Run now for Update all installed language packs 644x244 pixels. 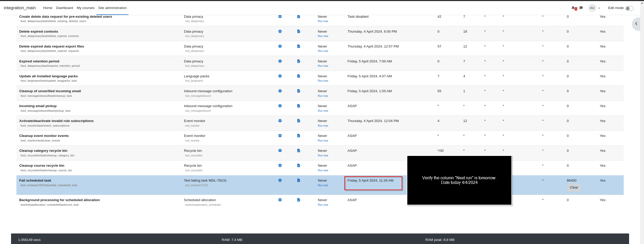coord(323,81)
